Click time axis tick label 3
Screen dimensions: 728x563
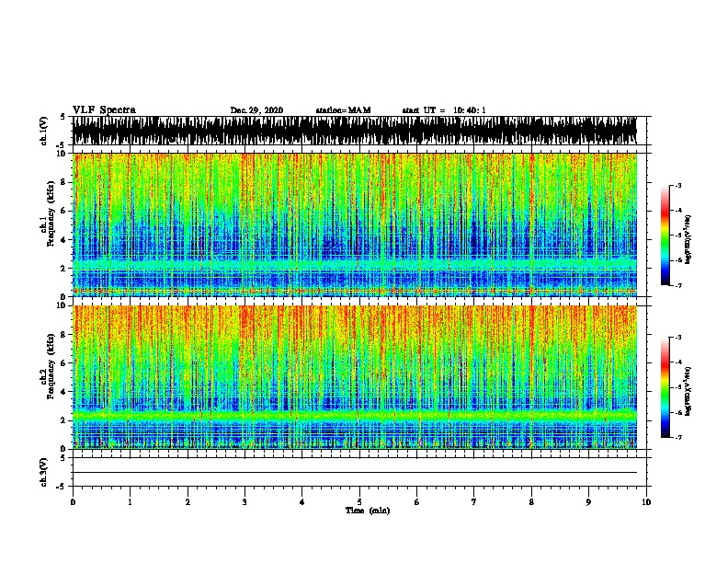245,502
